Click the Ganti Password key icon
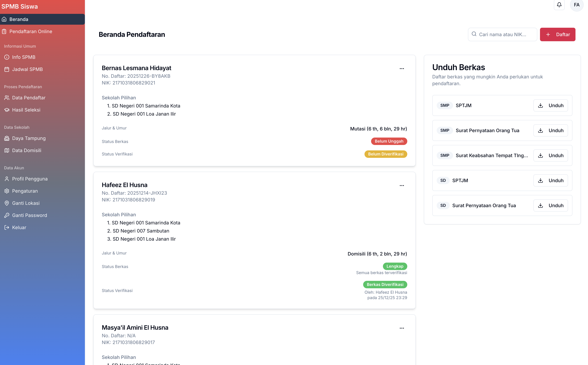The width and height of the screenshot is (588, 365). point(7,215)
